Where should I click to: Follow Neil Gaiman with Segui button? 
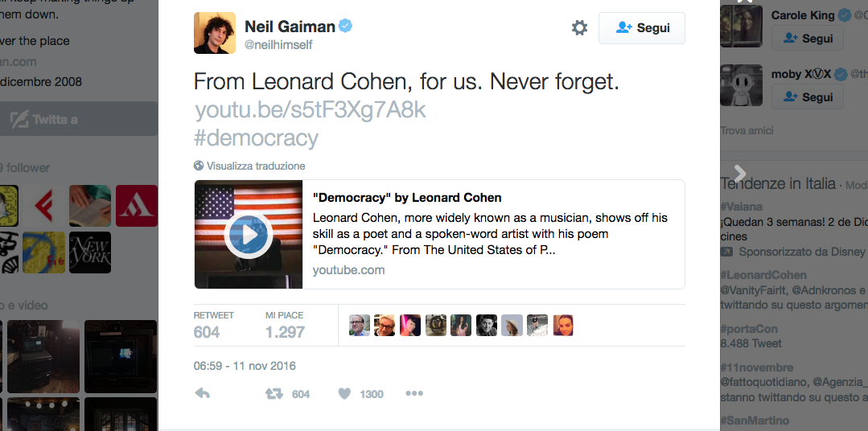(641, 28)
